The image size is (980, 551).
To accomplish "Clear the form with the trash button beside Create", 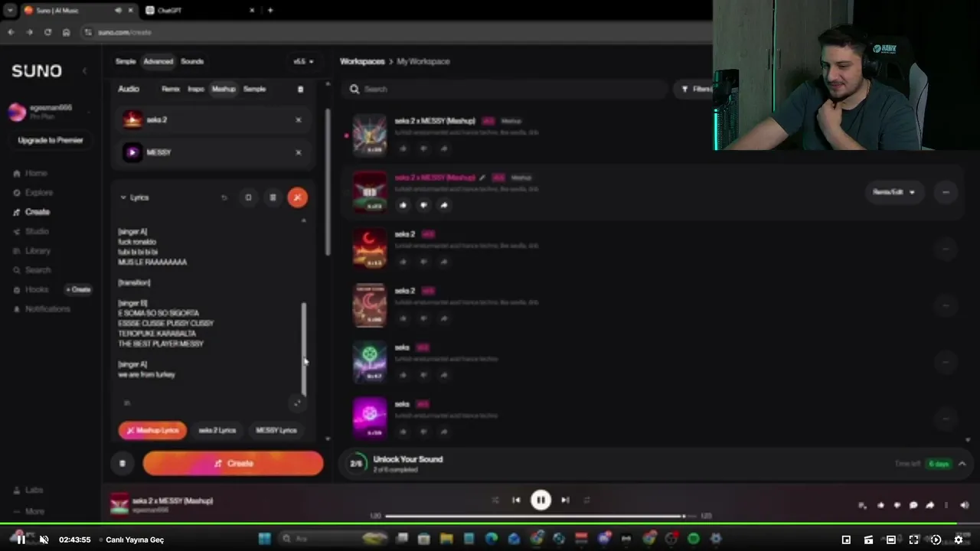I will (122, 463).
